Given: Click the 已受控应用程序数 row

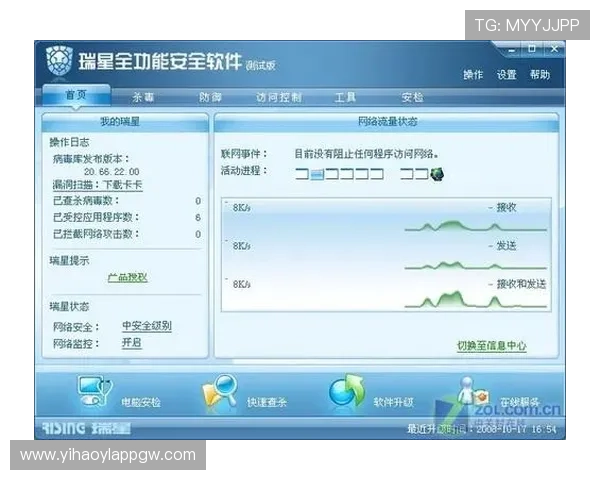Looking at the screenshot, I should pyautogui.click(x=127, y=217).
